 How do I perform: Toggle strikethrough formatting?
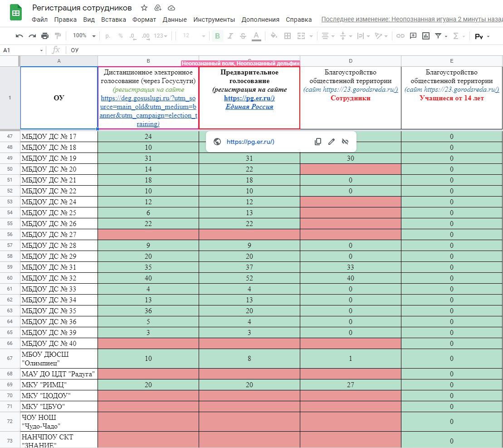[243, 36]
